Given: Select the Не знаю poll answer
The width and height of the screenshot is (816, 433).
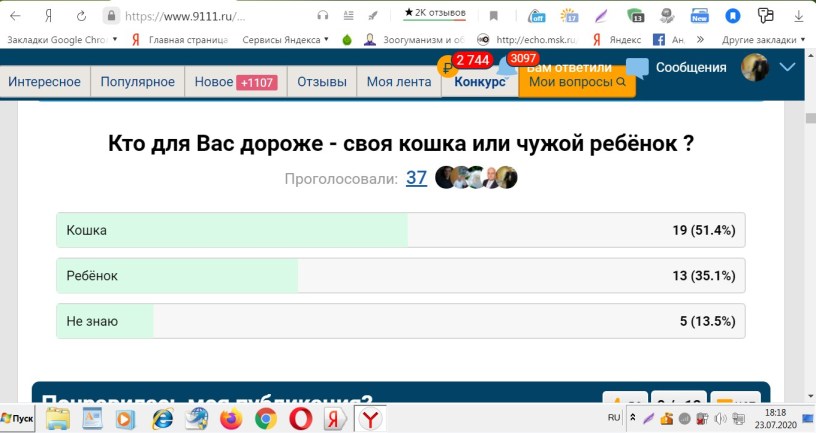Looking at the screenshot, I should coord(400,321).
